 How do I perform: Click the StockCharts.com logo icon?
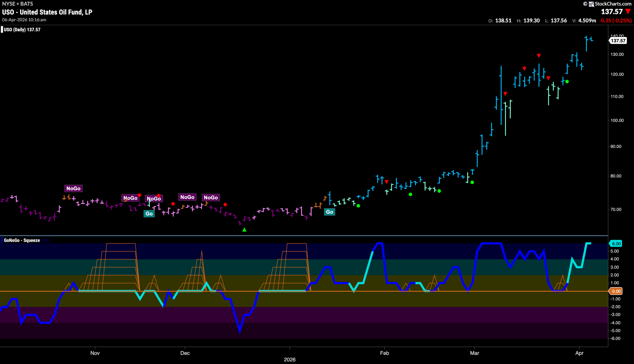pos(591,4)
